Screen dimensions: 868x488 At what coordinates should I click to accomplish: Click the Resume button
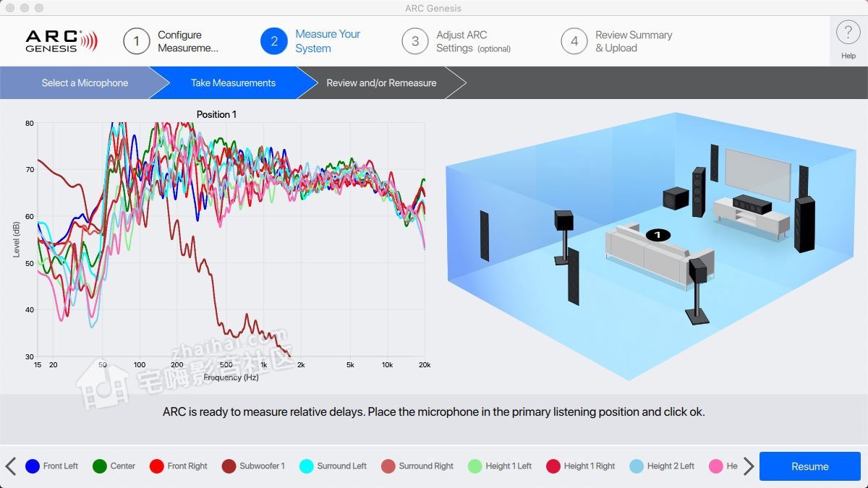(810, 466)
